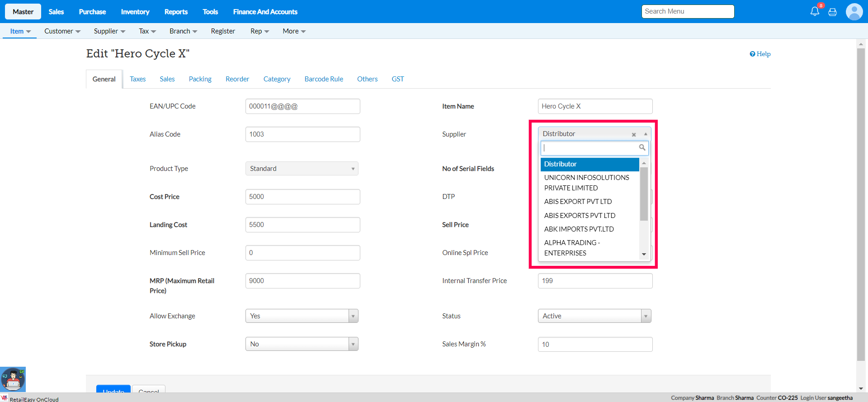Click the search magnifier in supplier dropdown
The image size is (868, 402).
point(642,147)
